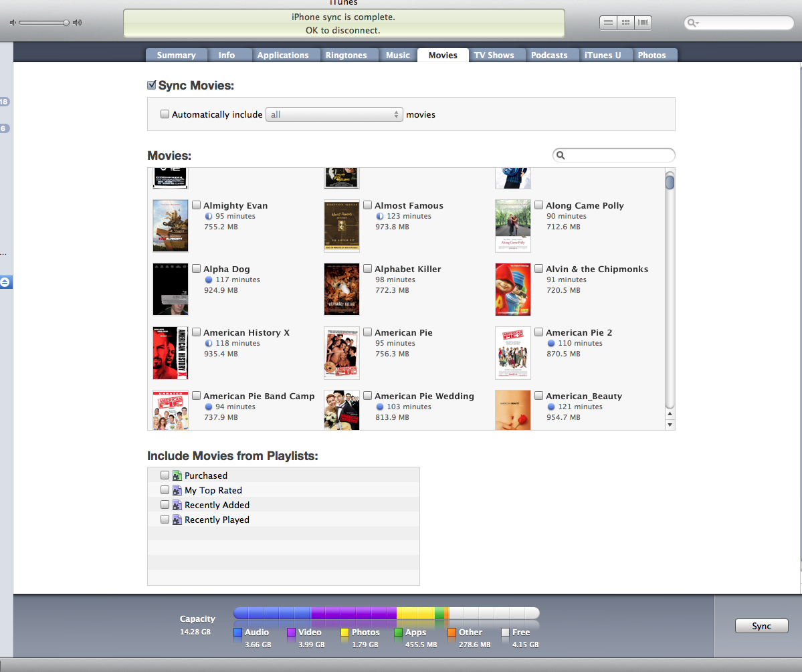The image size is (802, 672).
Task: Click the eject device icon in sidebar
Action: [x=5, y=282]
